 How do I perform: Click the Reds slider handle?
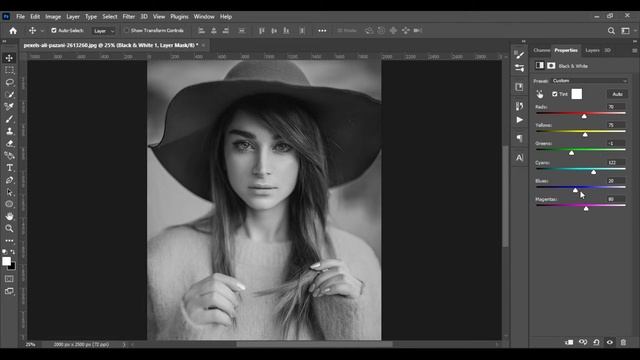click(584, 116)
